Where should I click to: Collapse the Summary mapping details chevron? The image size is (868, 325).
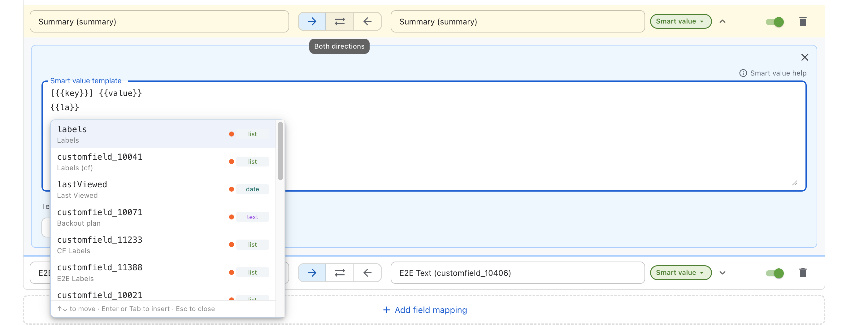(x=723, y=21)
